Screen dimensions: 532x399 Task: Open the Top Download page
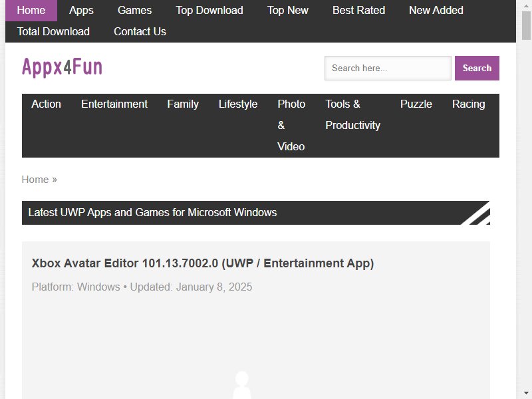[209, 11]
